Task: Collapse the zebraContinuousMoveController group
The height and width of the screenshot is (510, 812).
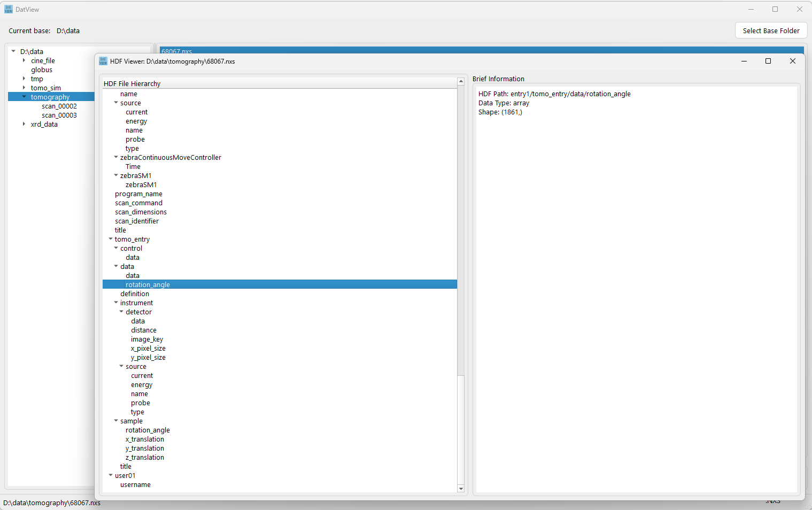Action: pos(116,158)
